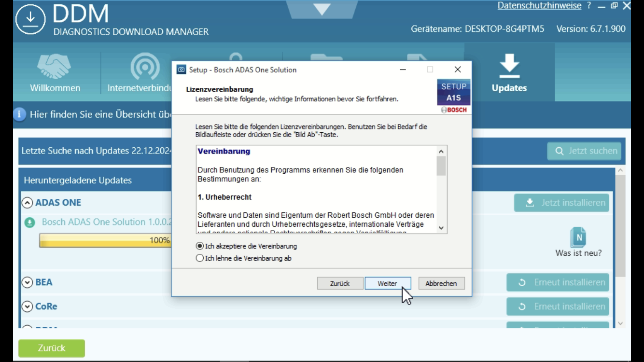Expand the CoRe section
This screenshot has width=644, height=362.
click(x=28, y=306)
